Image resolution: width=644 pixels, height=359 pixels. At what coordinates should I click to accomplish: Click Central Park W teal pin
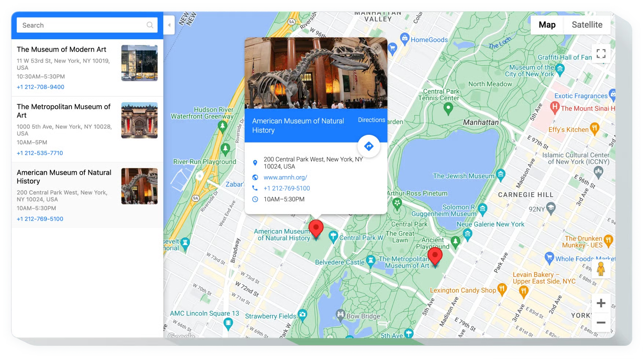333,237
